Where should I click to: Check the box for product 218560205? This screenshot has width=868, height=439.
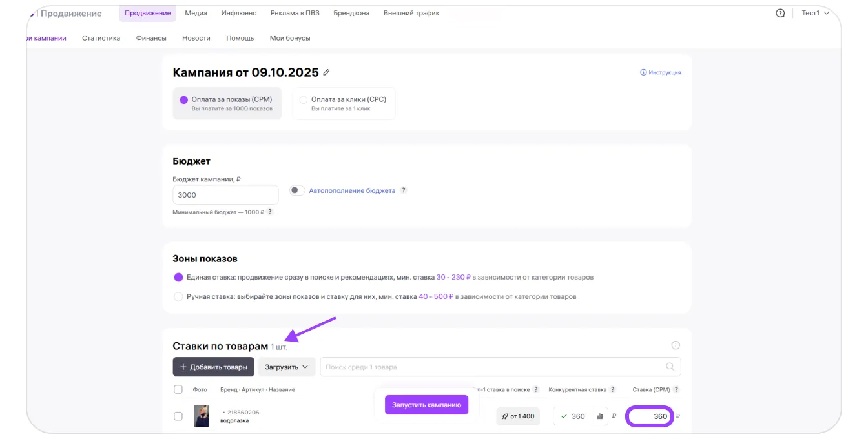[178, 416]
